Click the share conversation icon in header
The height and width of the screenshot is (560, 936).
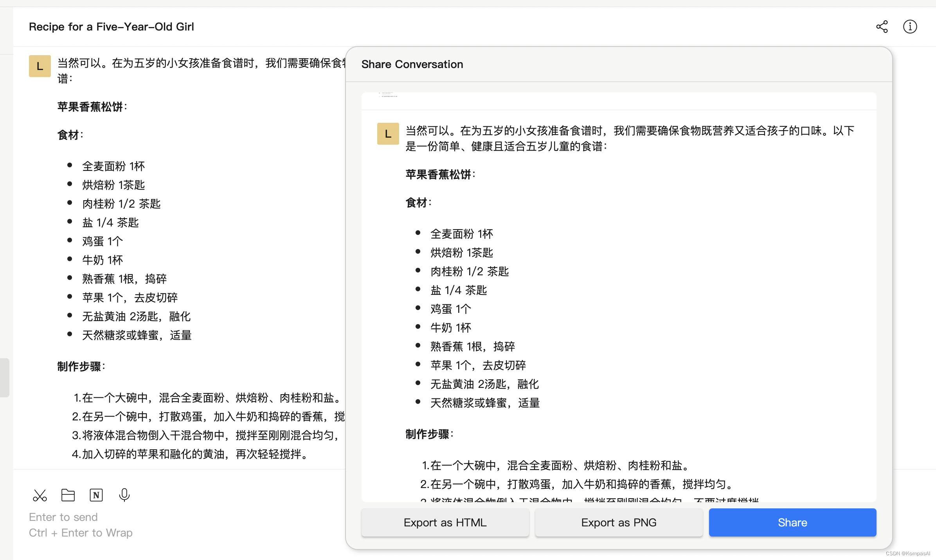[x=882, y=27]
